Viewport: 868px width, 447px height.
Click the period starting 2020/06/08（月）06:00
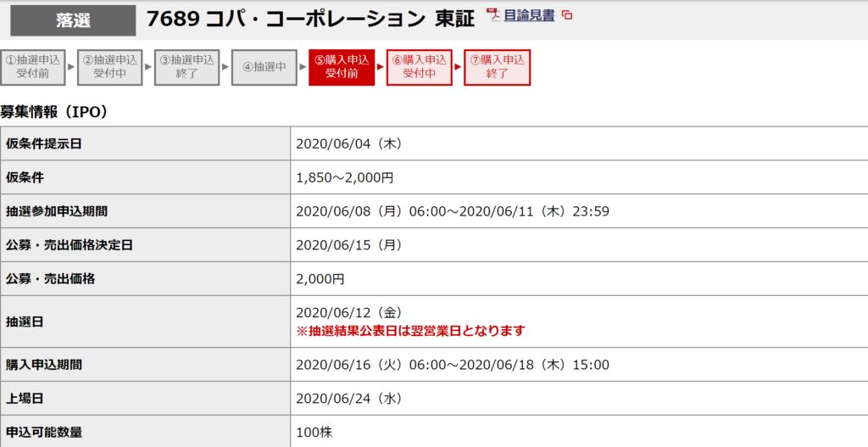453,211
